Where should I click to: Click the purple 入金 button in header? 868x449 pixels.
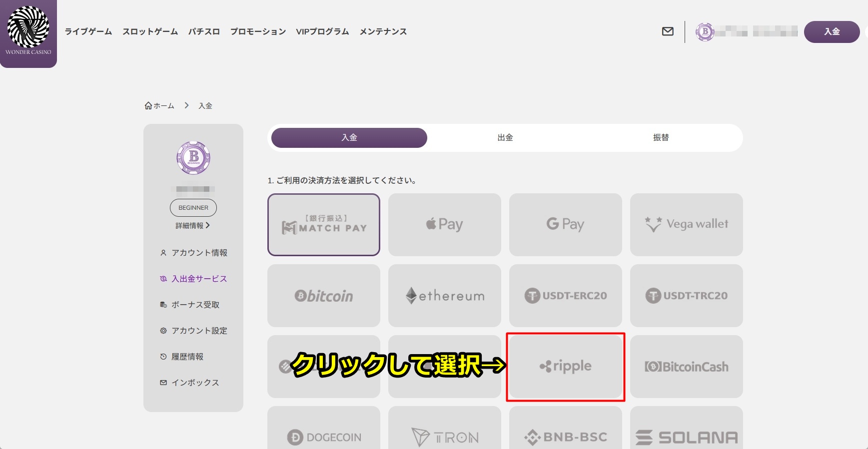tap(832, 32)
